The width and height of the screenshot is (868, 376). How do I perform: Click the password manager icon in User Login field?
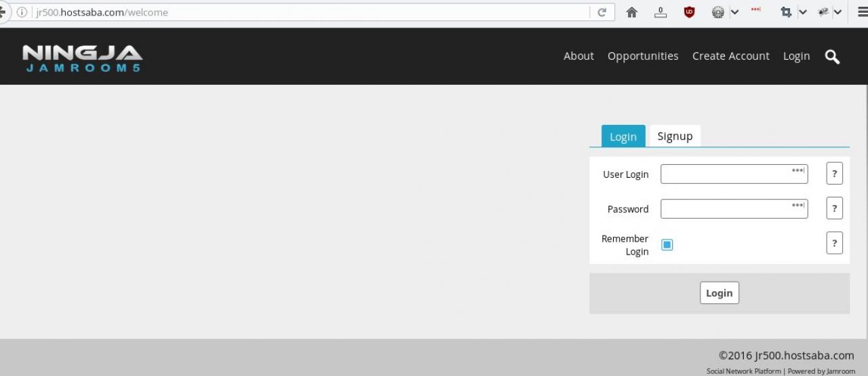798,171
